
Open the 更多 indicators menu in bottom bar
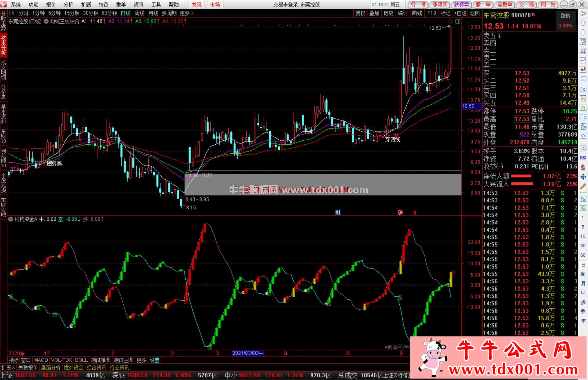[141, 360]
